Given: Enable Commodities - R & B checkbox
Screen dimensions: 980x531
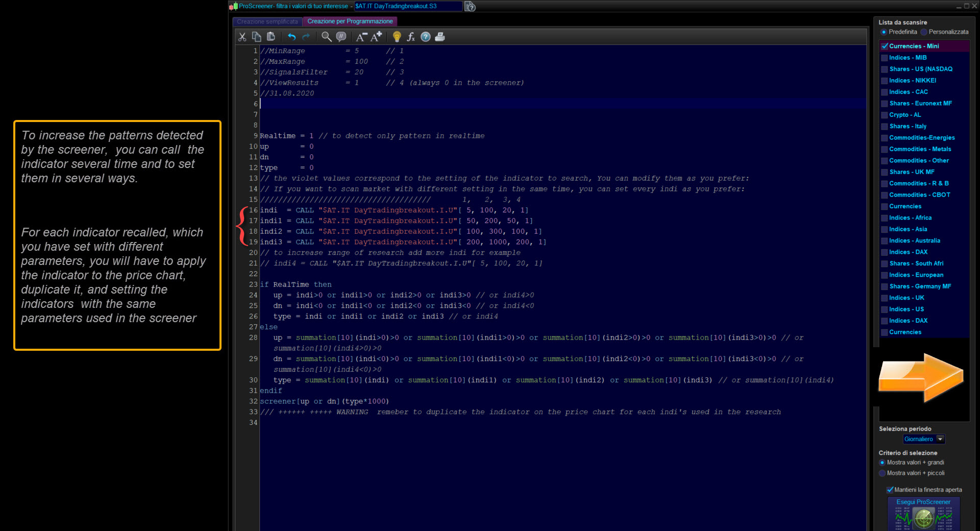Looking at the screenshot, I should click(885, 183).
